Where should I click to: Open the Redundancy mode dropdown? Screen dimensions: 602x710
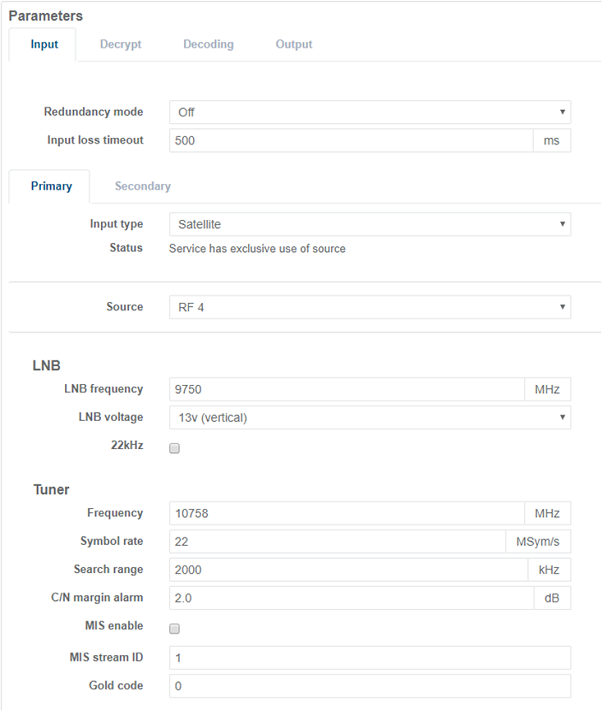[x=369, y=113]
